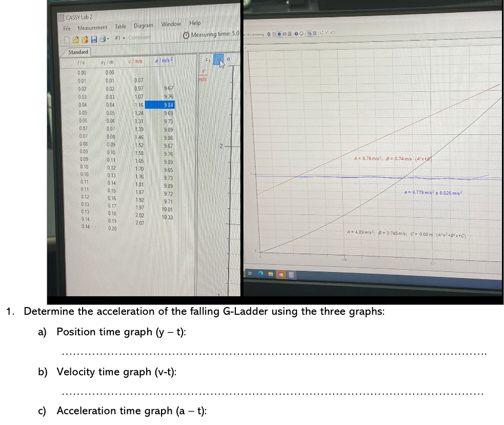Click the Bluetooth icon on the diagram toolbar
504x425 pixels.
268,33
